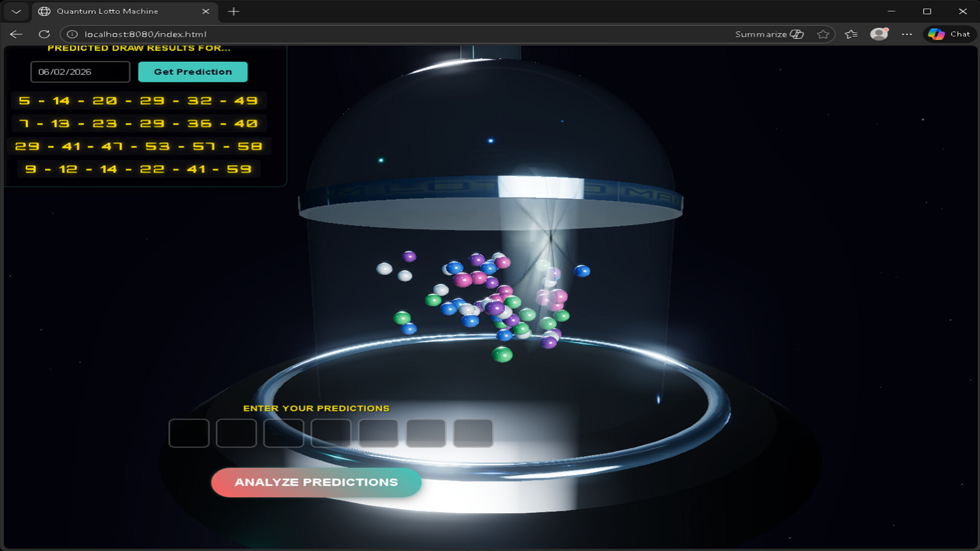The width and height of the screenshot is (980, 551).
Task: Open the tab search chevron
Action: tap(16, 11)
